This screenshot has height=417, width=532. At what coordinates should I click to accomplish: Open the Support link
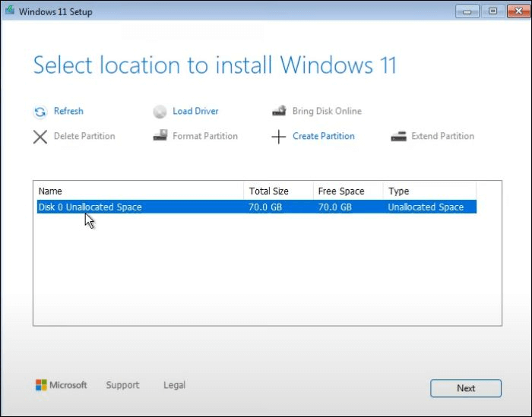point(122,385)
